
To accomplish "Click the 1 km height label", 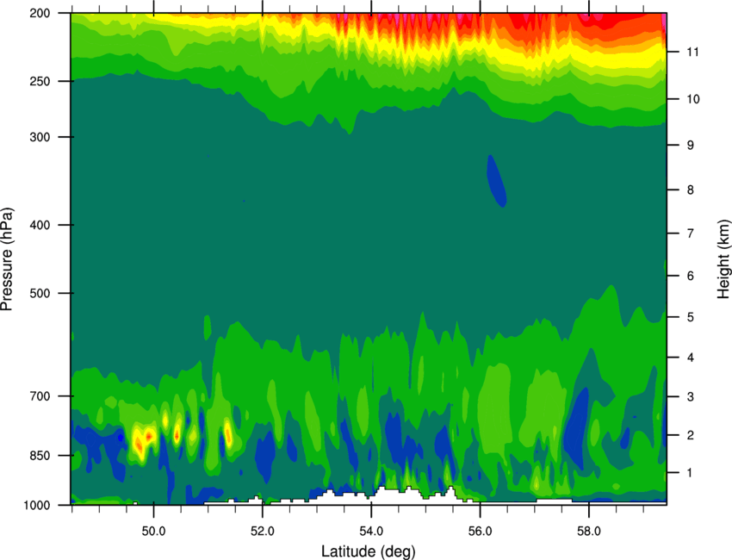I will tap(691, 473).
